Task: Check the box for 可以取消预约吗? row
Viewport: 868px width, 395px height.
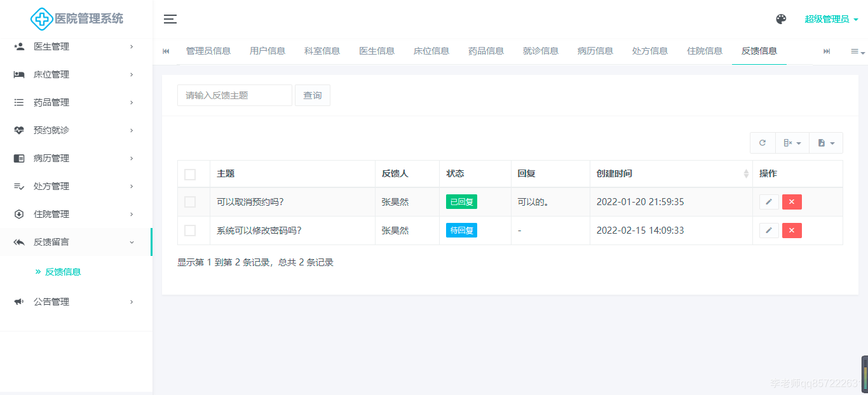Action: click(190, 202)
